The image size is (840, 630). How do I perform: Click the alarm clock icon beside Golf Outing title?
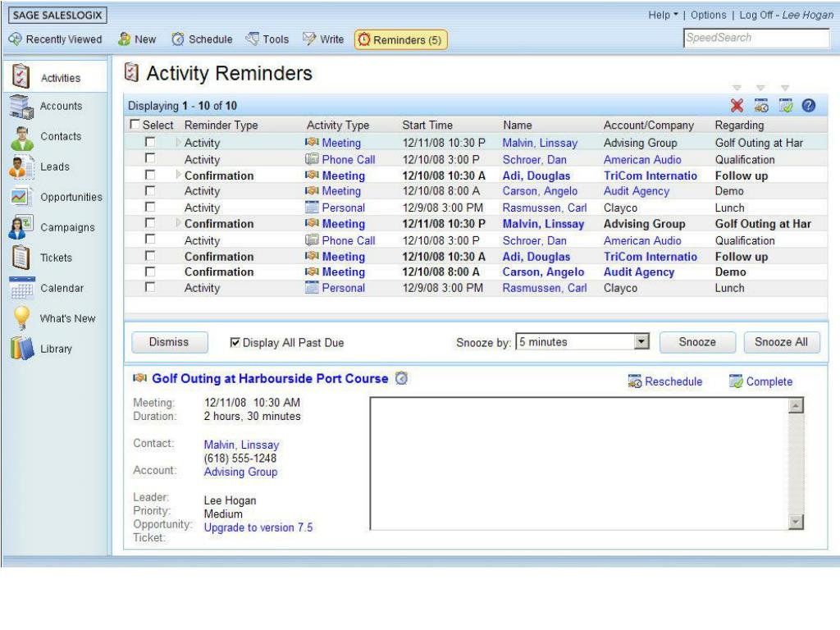[x=401, y=378]
